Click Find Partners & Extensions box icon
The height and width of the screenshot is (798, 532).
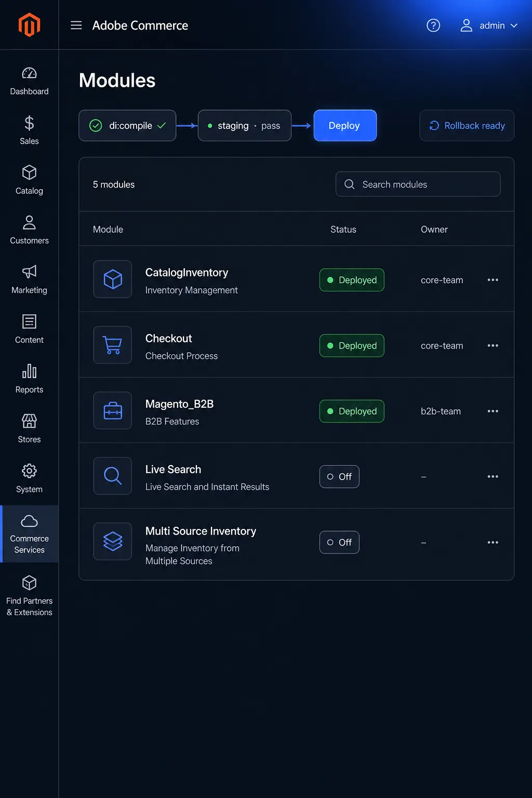click(29, 582)
